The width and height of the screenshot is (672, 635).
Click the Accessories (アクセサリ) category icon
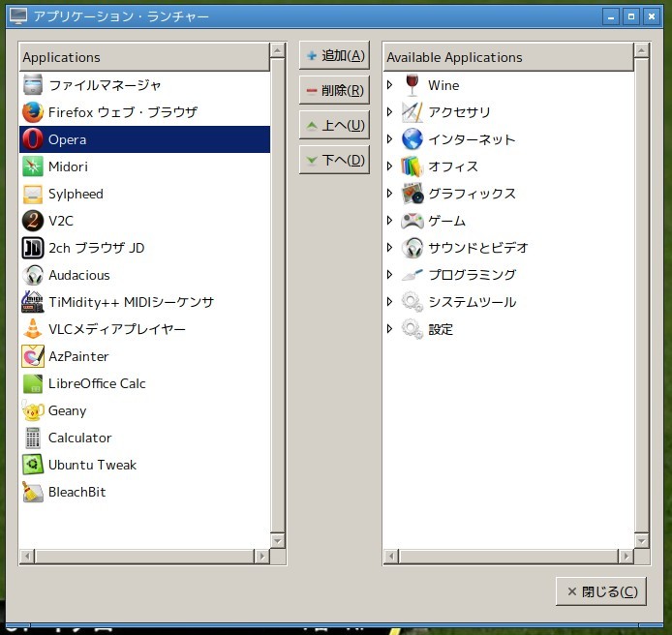(412, 112)
